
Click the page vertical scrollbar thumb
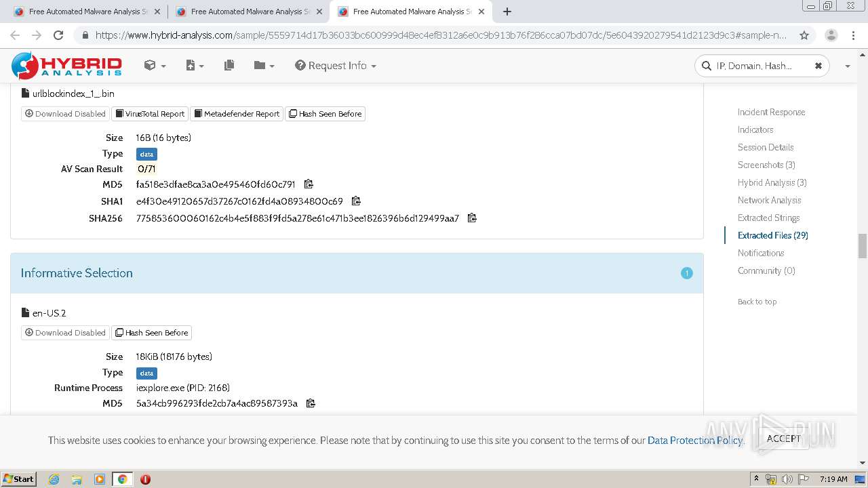point(863,246)
